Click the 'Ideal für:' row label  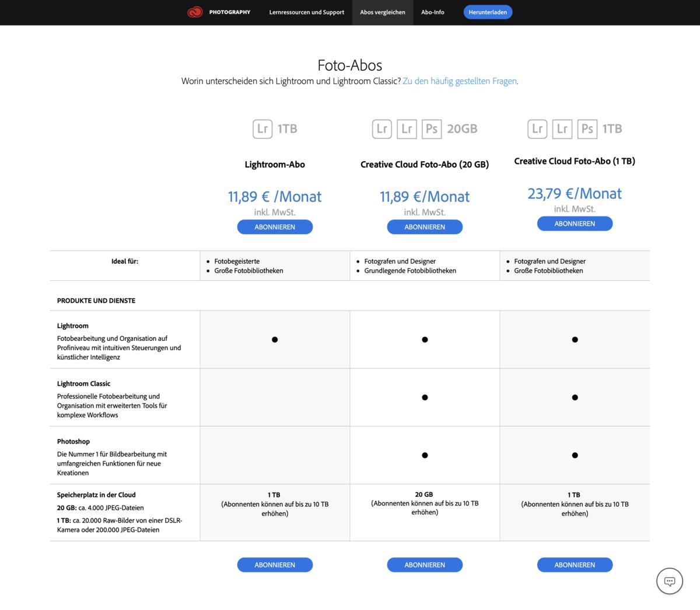click(125, 262)
